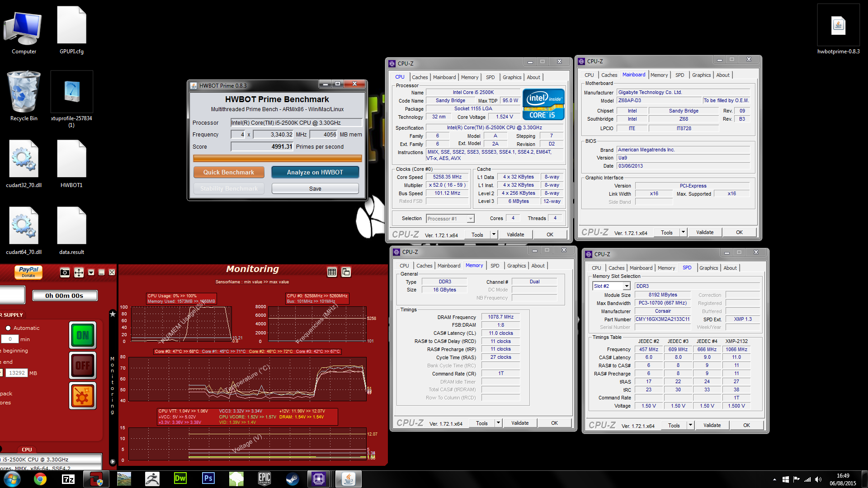Image resolution: width=868 pixels, height=488 pixels.
Task: Open Google Chrome from the taskbar
Action: (40, 479)
